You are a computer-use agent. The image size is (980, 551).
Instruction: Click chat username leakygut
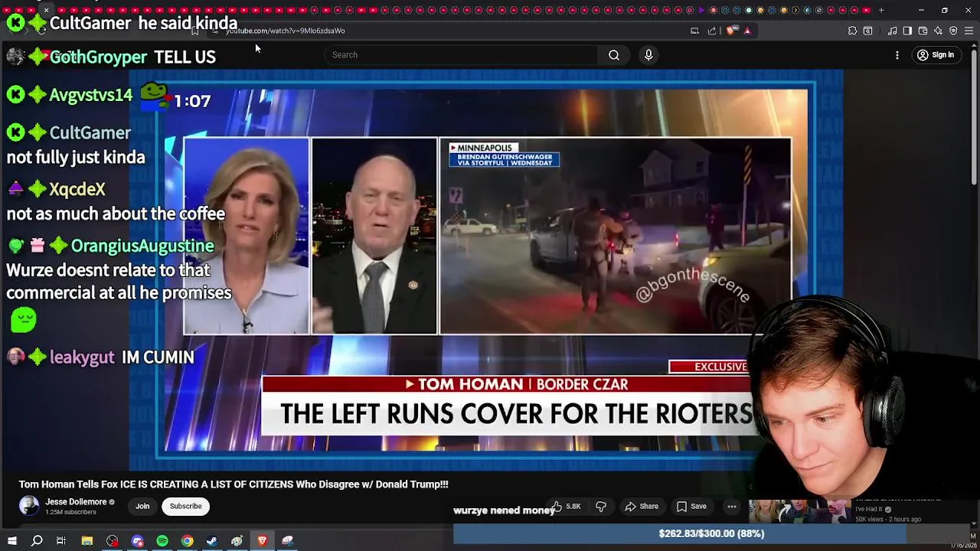[82, 357]
